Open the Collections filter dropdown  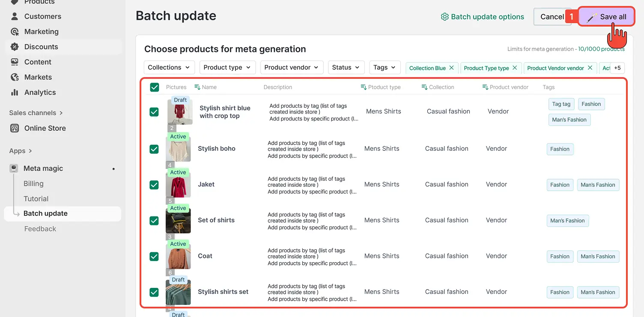click(169, 67)
